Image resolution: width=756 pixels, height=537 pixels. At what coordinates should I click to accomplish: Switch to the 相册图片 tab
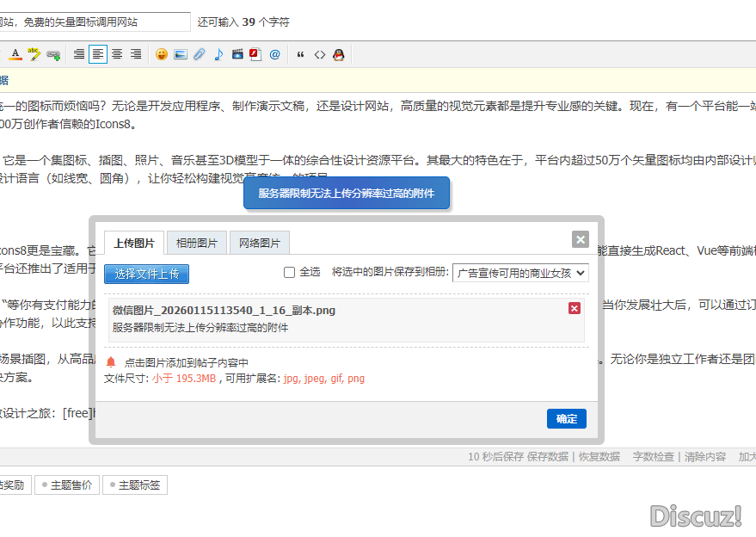coord(196,242)
